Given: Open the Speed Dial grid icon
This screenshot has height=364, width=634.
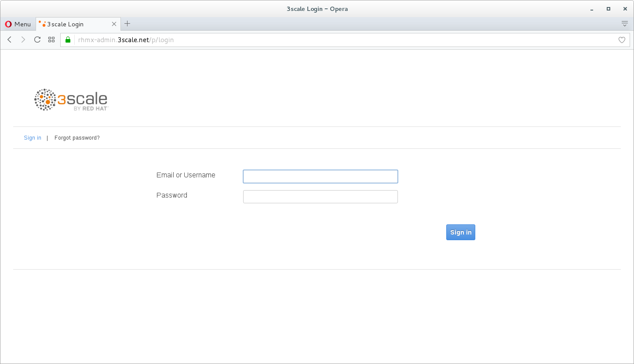Looking at the screenshot, I should [51, 40].
